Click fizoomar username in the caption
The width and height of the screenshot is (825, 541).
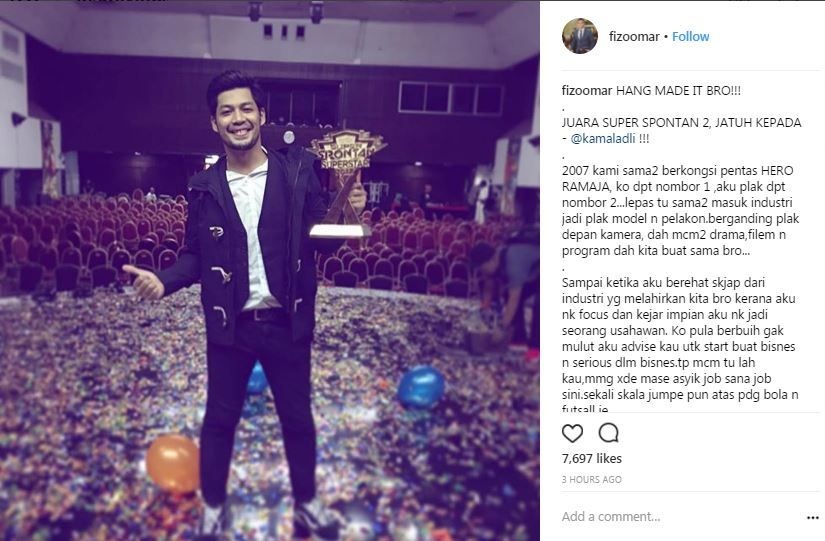[x=587, y=90]
